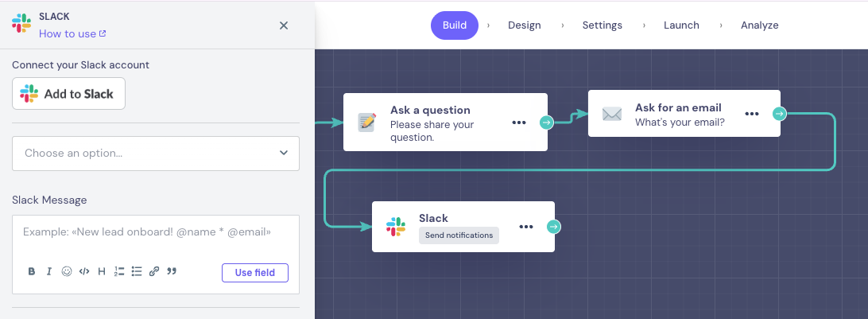
Task: Insert a numbered list
Action: point(119,272)
